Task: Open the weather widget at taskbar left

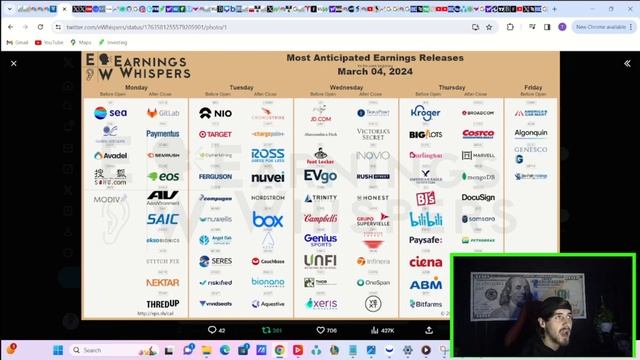Action: (11, 349)
